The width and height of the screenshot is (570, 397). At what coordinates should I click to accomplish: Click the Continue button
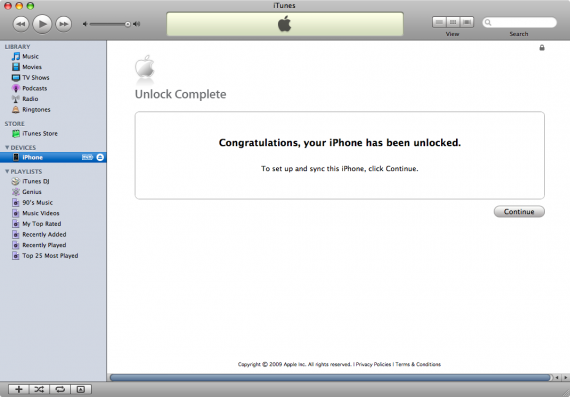519,212
